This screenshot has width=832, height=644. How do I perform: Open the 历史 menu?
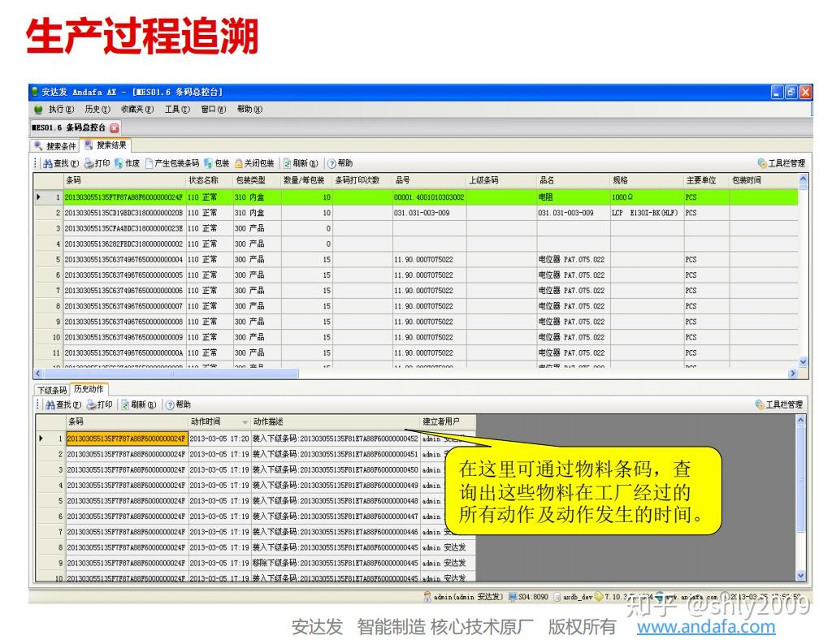[97, 110]
